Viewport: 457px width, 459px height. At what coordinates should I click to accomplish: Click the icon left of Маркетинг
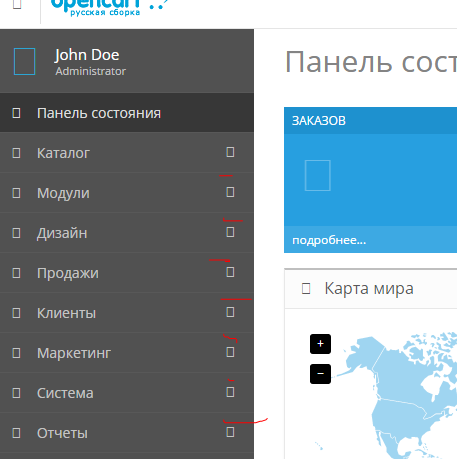click(x=16, y=353)
